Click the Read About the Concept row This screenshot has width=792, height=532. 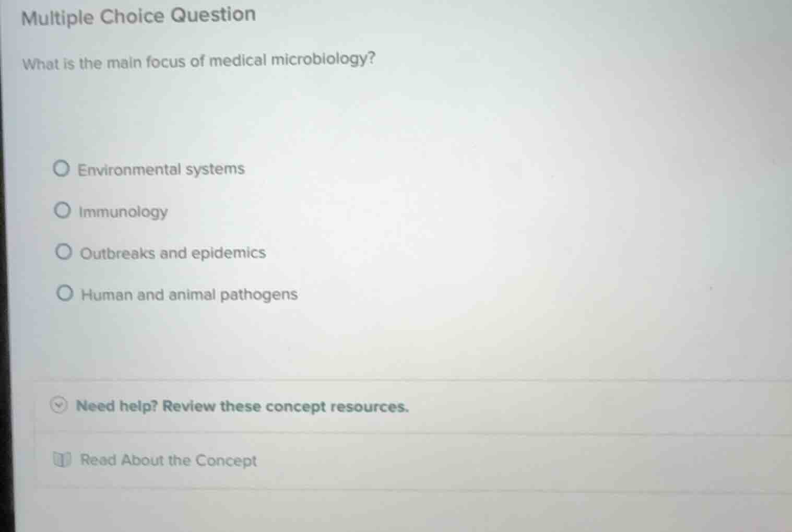168,460
